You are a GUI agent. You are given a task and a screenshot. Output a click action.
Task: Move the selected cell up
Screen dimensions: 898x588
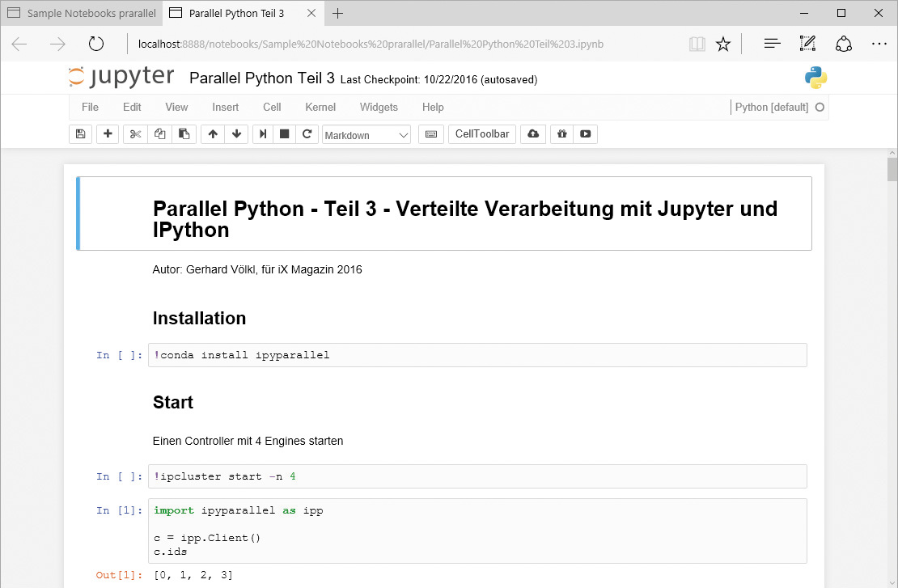point(213,134)
